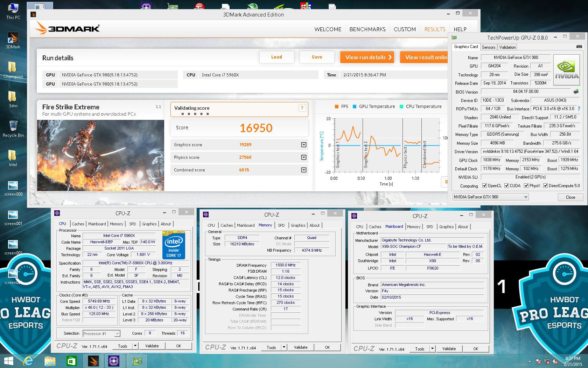This screenshot has height=368, width=588.
Task: Open Tools dropdown arrow in Mainboard CPU-Z window
Action: coord(432,349)
